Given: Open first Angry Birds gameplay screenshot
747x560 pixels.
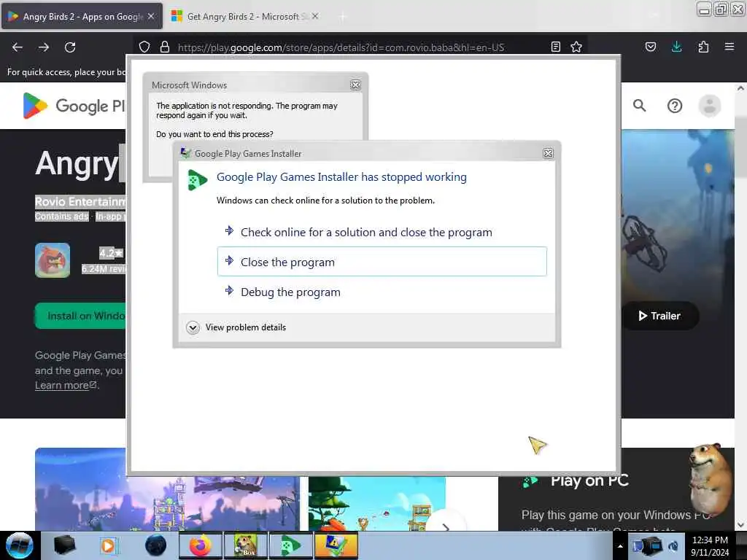Looking at the screenshot, I should click(x=168, y=489).
